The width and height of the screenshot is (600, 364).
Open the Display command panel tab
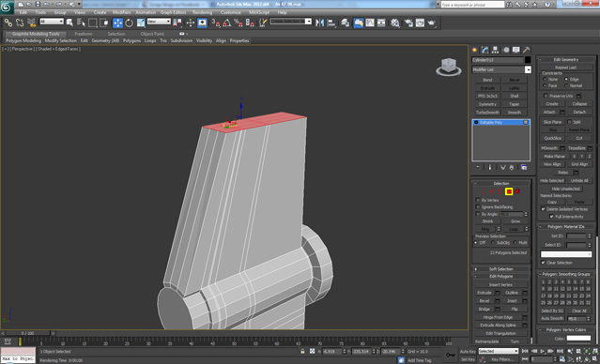(x=516, y=50)
